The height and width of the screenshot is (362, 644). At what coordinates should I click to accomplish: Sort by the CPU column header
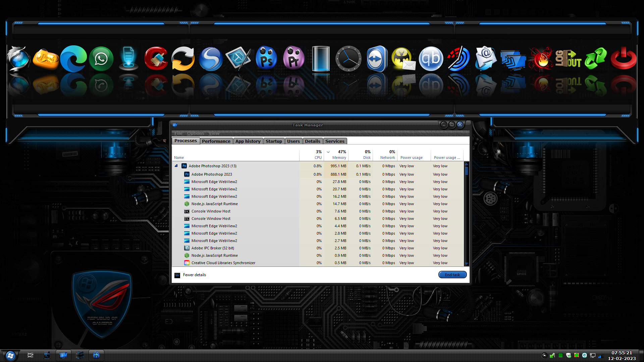(x=312, y=155)
